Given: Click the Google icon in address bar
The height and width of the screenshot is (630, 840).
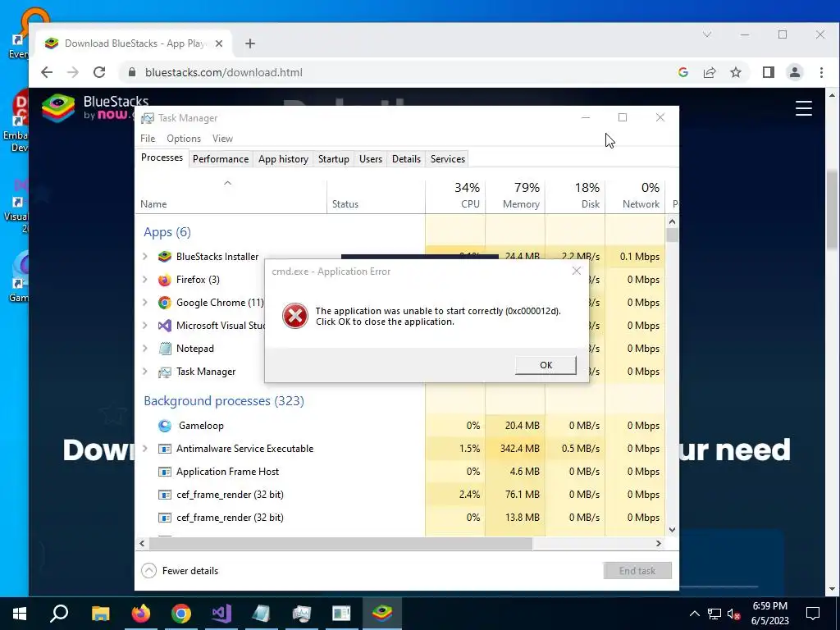Looking at the screenshot, I should pyautogui.click(x=682, y=72).
